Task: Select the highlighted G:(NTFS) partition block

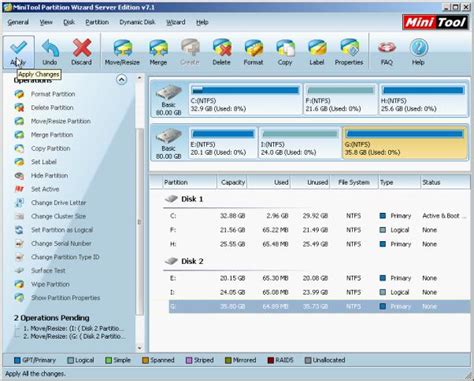Action: pos(405,143)
